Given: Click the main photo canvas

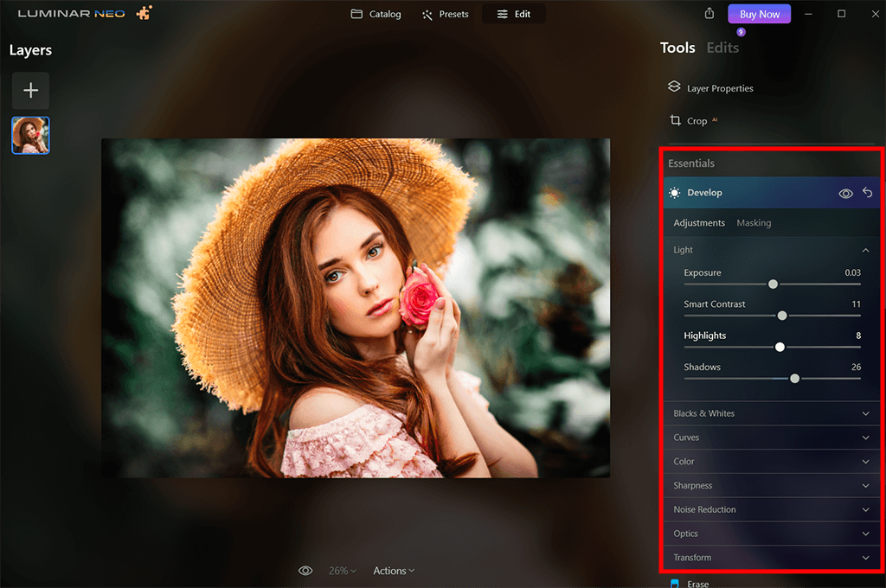Looking at the screenshot, I should 356,308.
